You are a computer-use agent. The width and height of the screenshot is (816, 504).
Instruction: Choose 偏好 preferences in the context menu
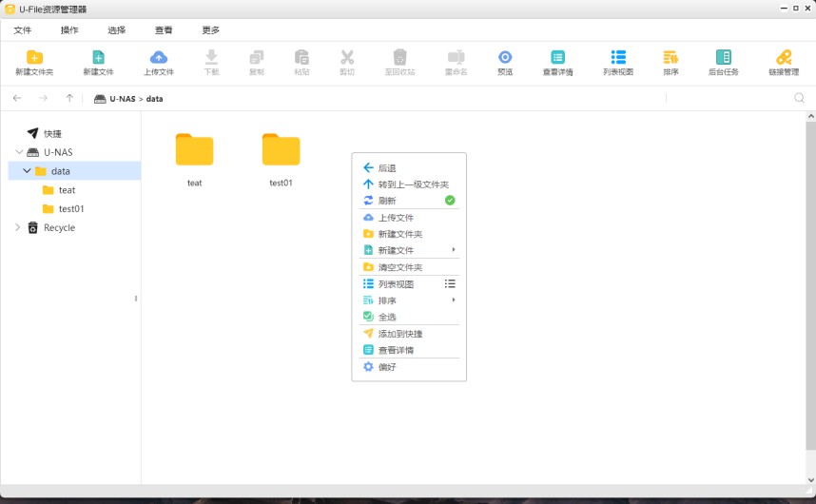(x=409, y=367)
